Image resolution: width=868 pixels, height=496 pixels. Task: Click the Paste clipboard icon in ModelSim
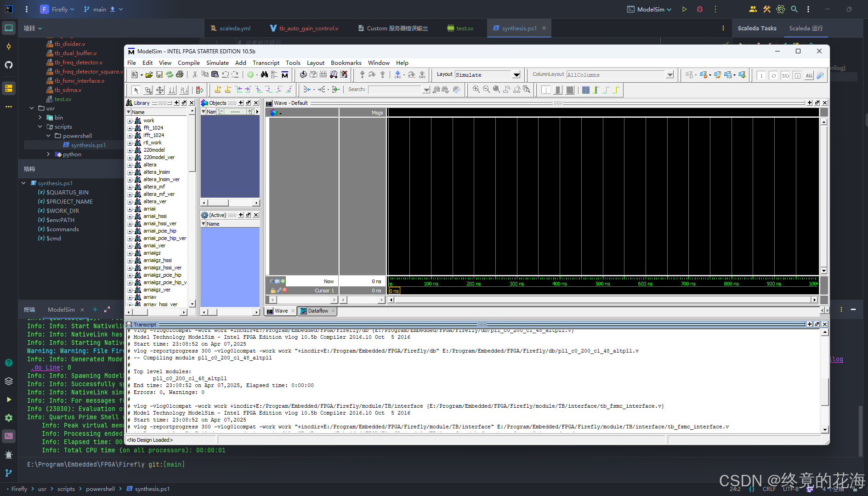coord(215,74)
